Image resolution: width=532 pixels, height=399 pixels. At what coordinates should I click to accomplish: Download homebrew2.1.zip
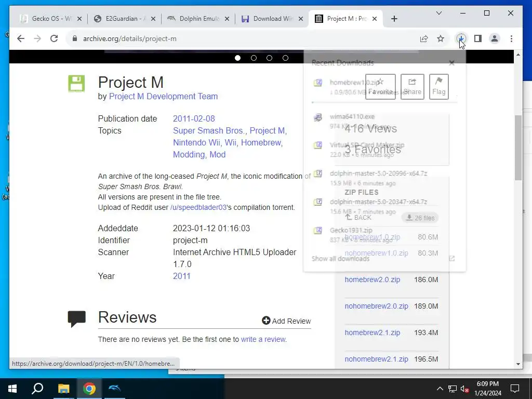click(372, 332)
